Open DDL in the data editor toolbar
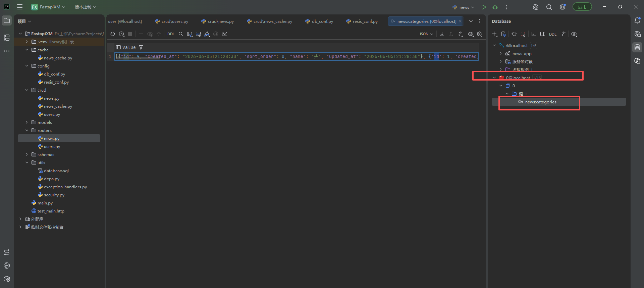This screenshot has width=644, height=288. coord(171,34)
